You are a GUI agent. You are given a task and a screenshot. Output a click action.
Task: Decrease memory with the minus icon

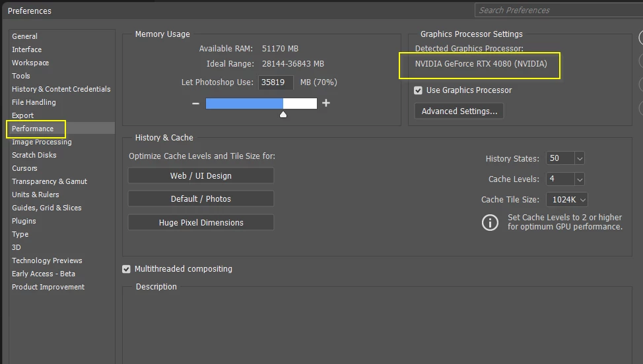coord(195,103)
